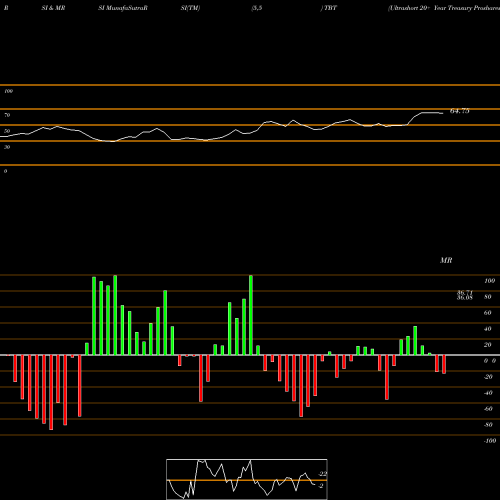500x500 pixels.
Task: Click the -60 label on MR axis
Action: (x=488, y=409)
